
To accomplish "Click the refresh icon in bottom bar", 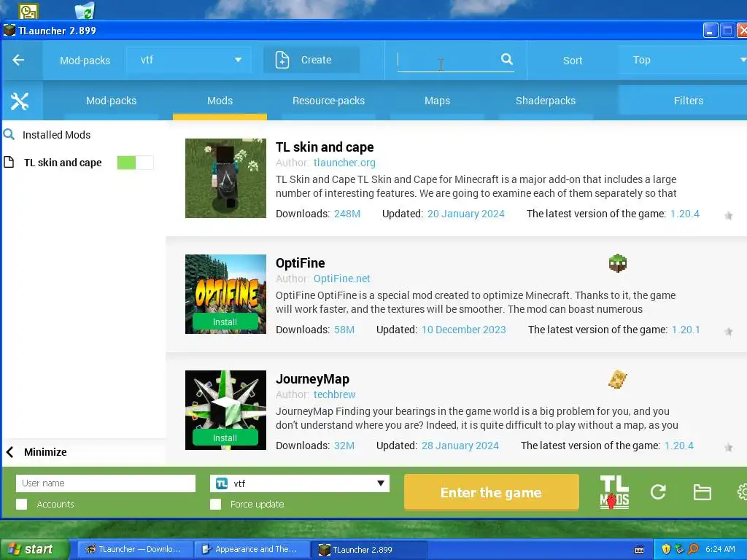I will coord(658,492).
